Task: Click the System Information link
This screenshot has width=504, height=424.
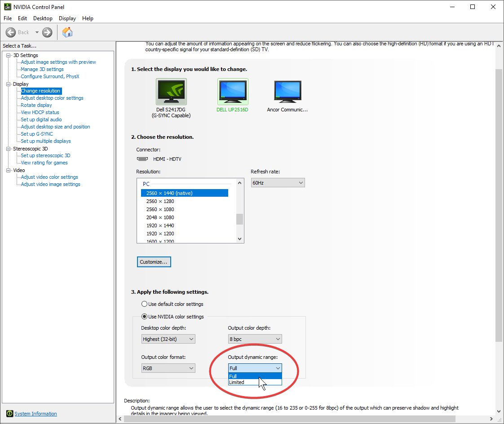Action: pos(35,414)
